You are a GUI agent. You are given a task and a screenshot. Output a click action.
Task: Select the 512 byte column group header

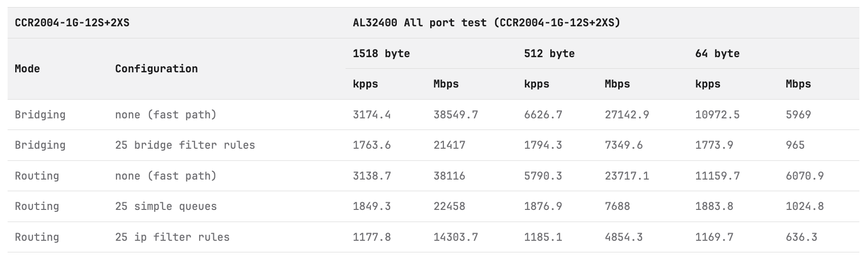click(x=549, y=54)
